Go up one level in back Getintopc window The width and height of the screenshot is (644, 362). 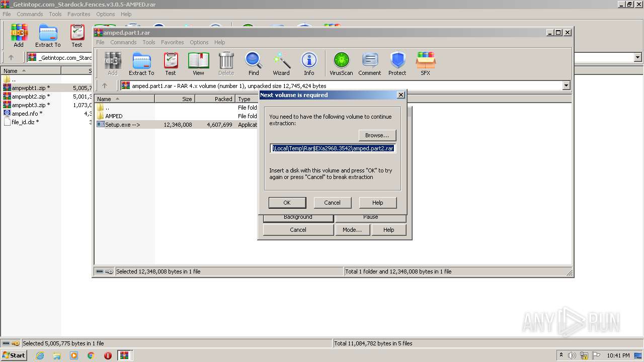pos(11,57)
